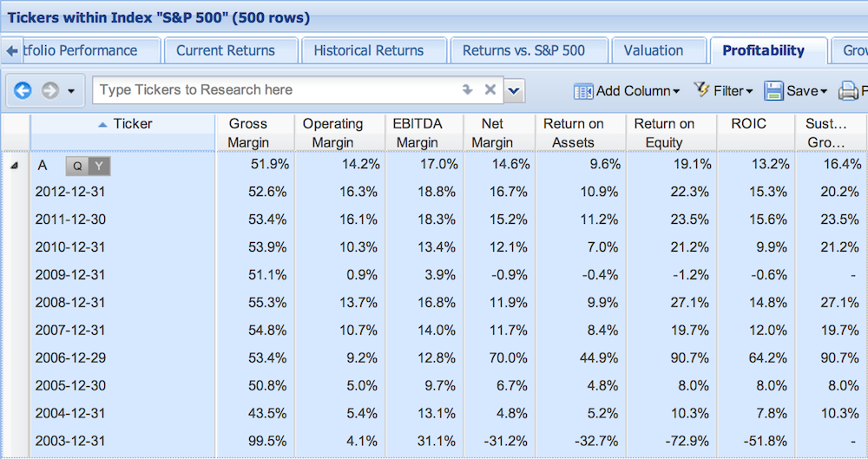Open the navigation history dropdown arrow
Screen dimensions: 868x459
pos(71,91)
